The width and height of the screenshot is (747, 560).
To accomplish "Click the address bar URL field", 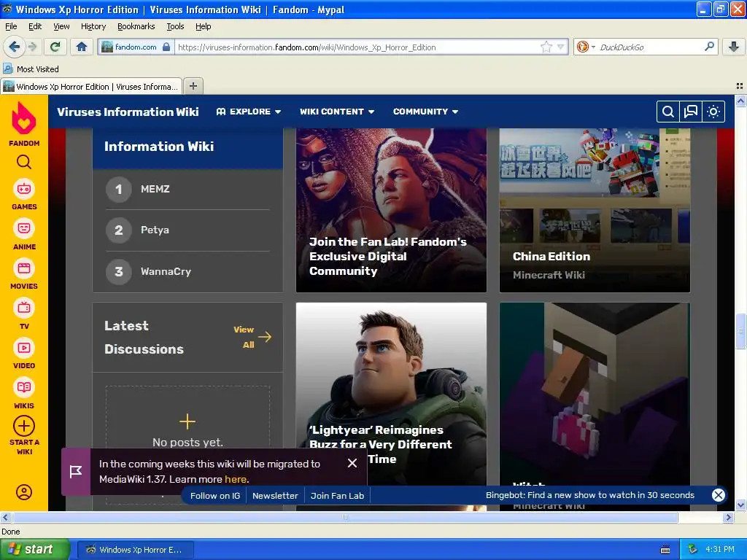I will click(357, 47).
